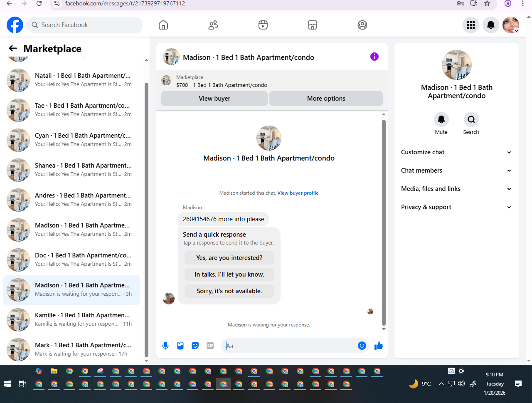Open the saved passwords key icon

[460, 3]
